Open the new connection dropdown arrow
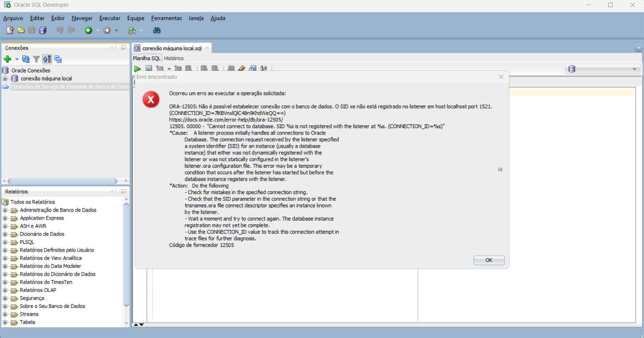 [17, 59]
